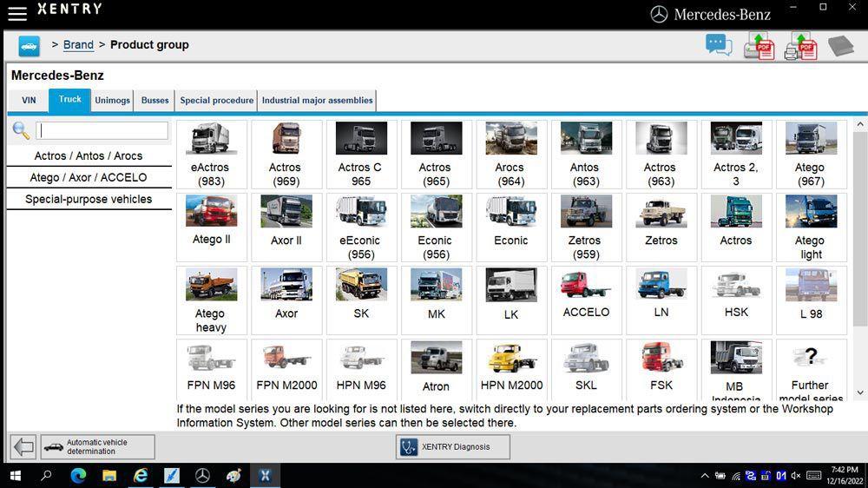Select the Atego (967) tile

point(812,155)
